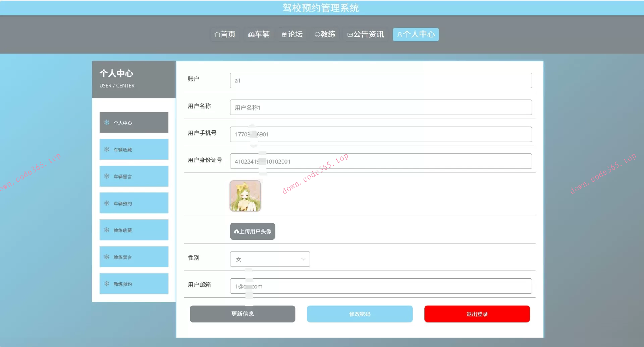This screenshot has height=347, width=644.
Task: Click the 更新信息 update button
Action: [242, 314]
